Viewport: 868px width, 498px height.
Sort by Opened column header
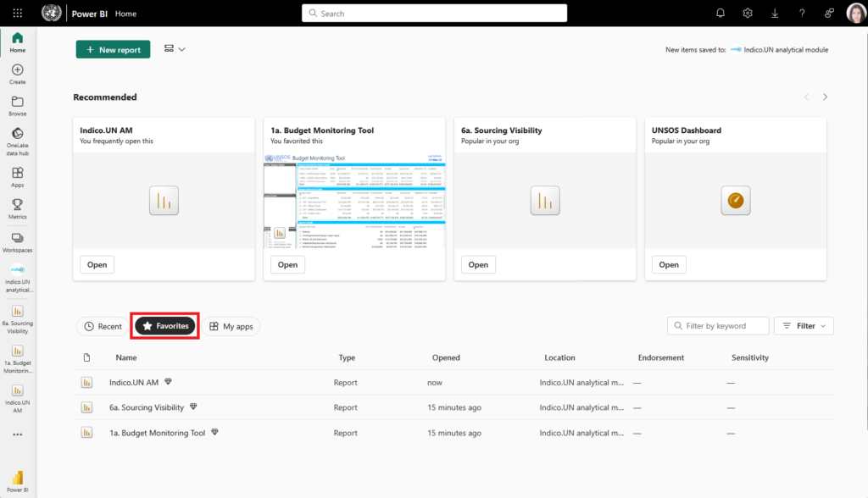[446, 357]
